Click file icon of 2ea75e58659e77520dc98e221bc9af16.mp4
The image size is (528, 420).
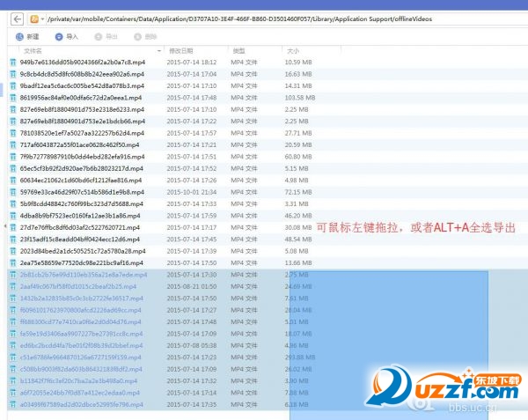click(x=13, y=262)
